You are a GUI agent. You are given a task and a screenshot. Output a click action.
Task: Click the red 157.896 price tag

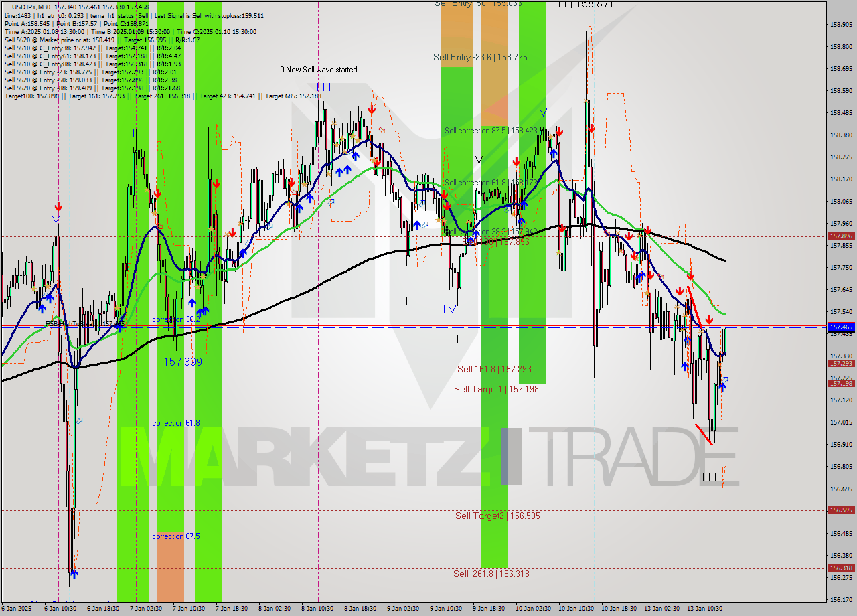coord(841,236)
